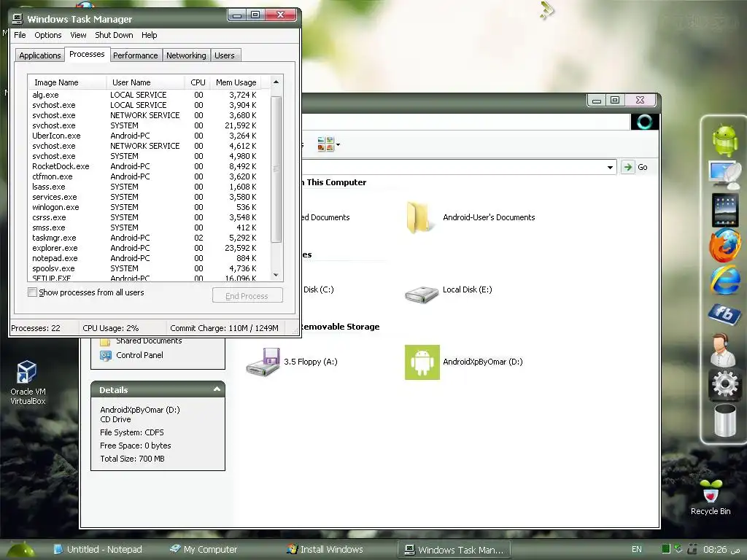This screenshot has height=560, width=747.
Task: Click the process list vertical scrollbar thumb
Action: 276,169
